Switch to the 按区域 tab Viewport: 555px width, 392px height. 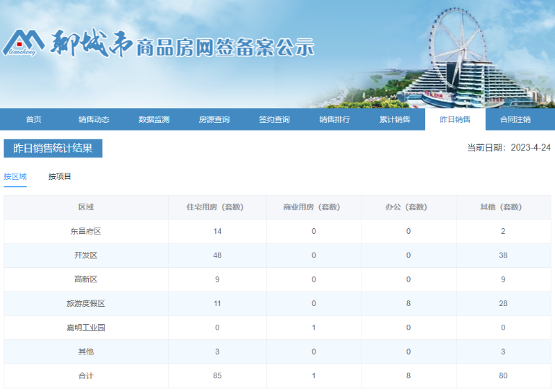click(x=15, y=176)
